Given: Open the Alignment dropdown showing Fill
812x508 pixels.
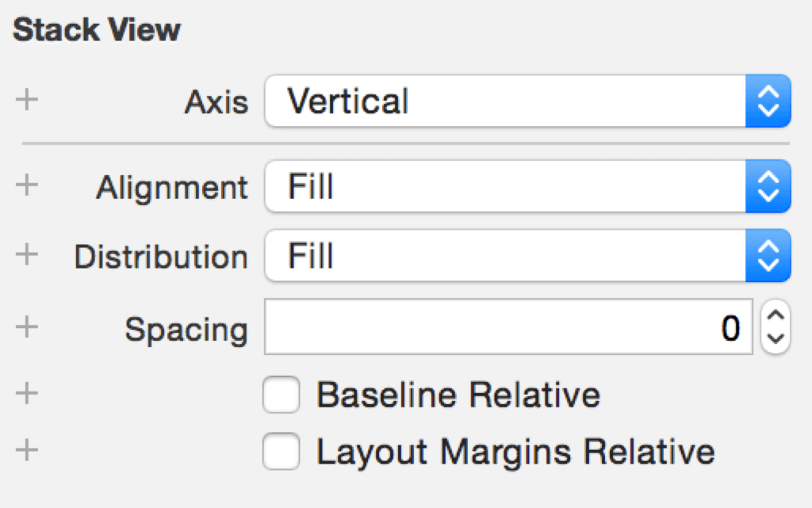Looking at the screenshot, I should (x=527, y=187).
